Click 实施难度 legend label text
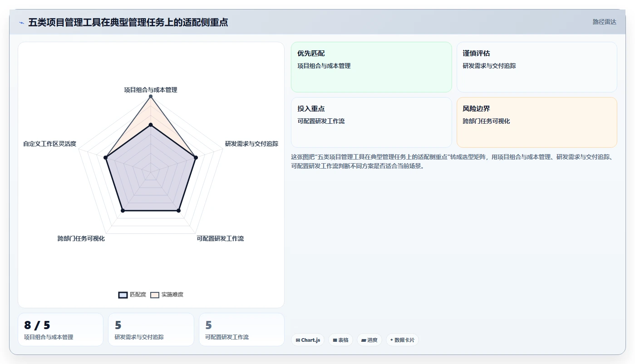 (172, 295)
